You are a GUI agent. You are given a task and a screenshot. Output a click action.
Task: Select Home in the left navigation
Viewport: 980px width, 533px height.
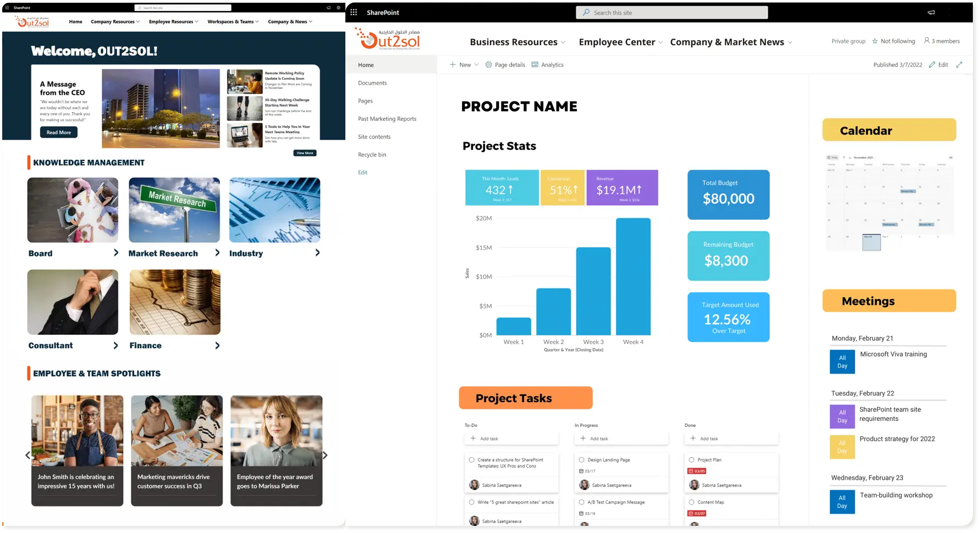[x=366, y=65]
